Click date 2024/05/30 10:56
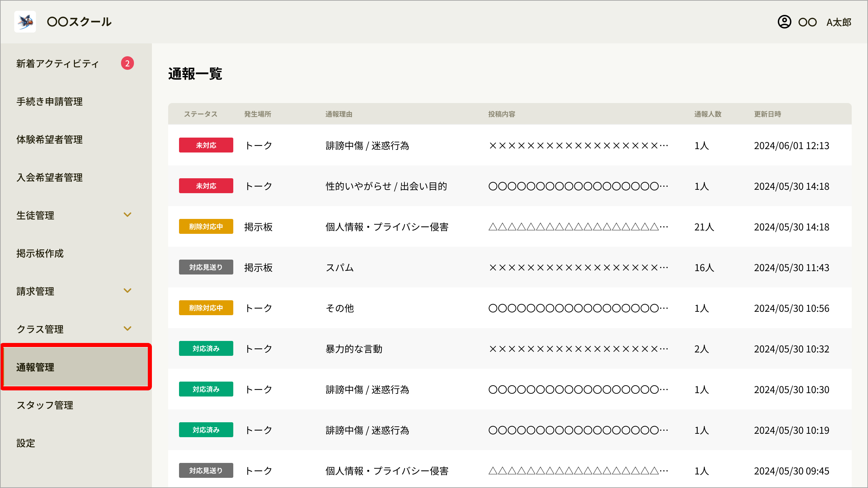Screen dimensions: 868x488 (792, 308)
